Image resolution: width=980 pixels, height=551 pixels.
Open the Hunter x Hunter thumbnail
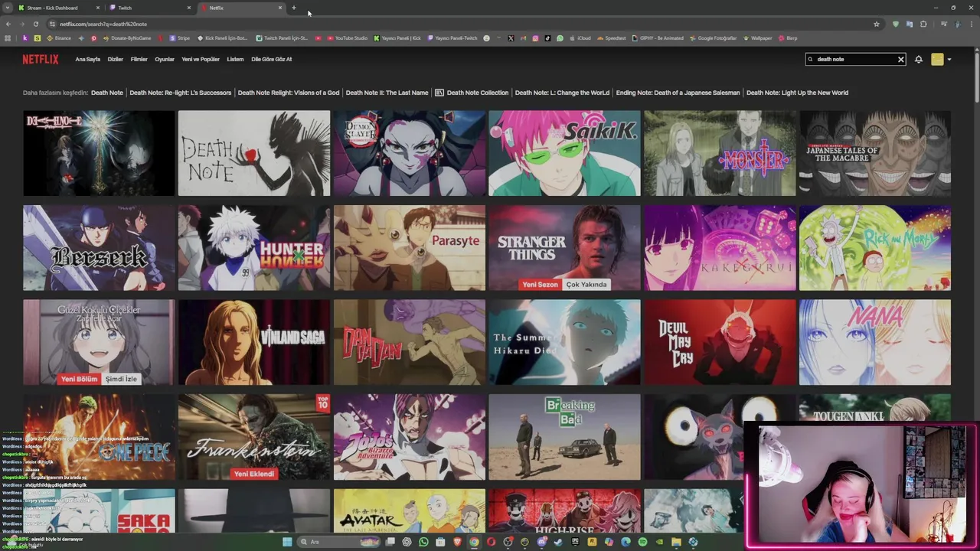(x=254, y=248)
